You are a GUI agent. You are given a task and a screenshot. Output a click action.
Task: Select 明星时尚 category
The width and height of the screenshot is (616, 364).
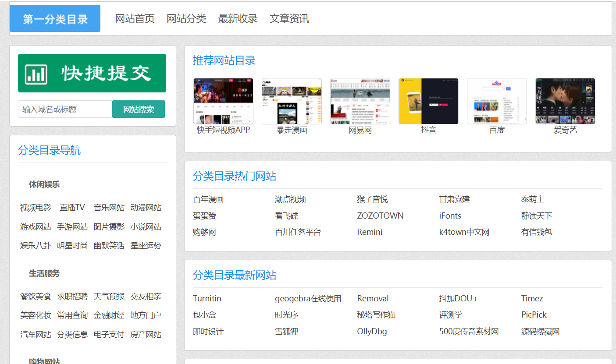point(72,246)
